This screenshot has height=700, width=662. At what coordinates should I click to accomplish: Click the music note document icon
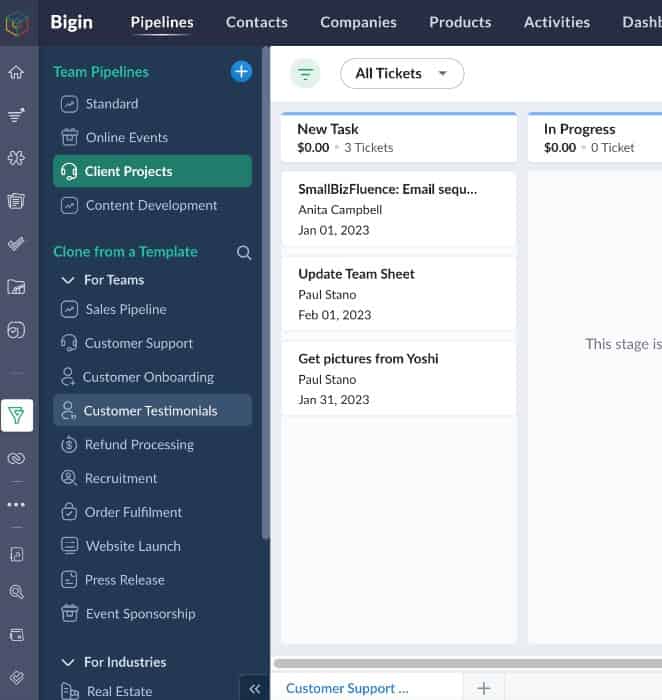pos(16,554)
